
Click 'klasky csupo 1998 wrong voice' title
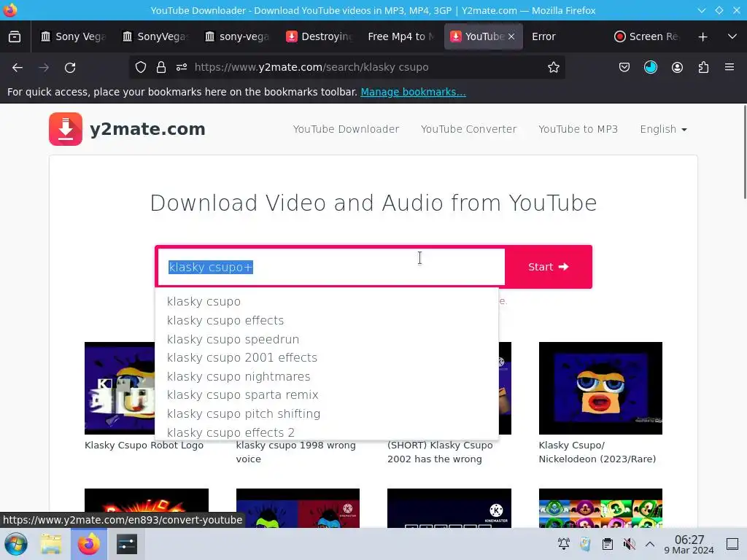point(296,452)
